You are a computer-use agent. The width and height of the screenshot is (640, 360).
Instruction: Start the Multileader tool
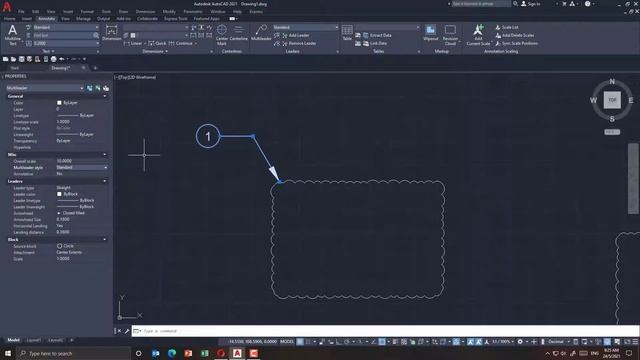click(261, 33)
